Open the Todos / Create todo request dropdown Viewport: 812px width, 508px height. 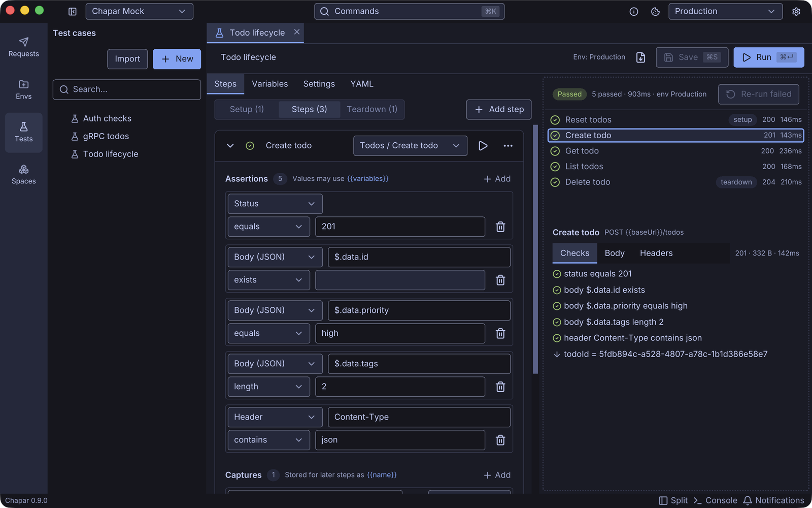click(410, 146)
